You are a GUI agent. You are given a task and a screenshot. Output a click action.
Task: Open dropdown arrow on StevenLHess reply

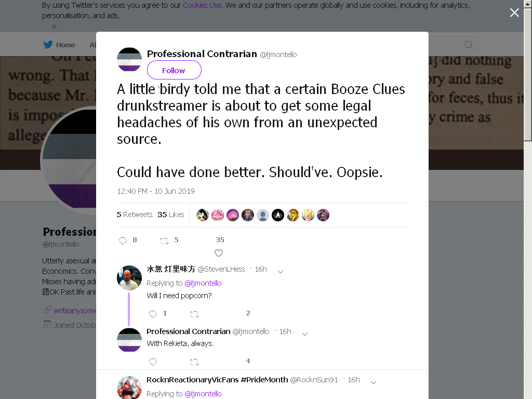point(281,271)
